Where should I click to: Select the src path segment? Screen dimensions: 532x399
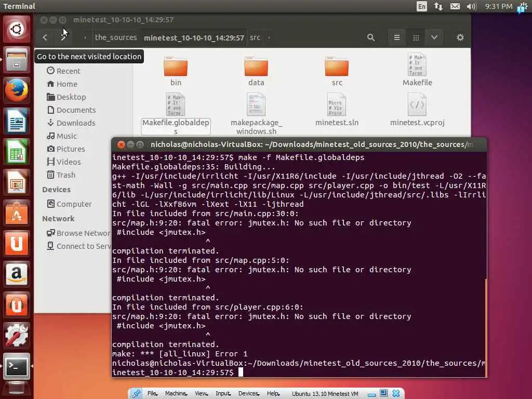pos(255,37)
